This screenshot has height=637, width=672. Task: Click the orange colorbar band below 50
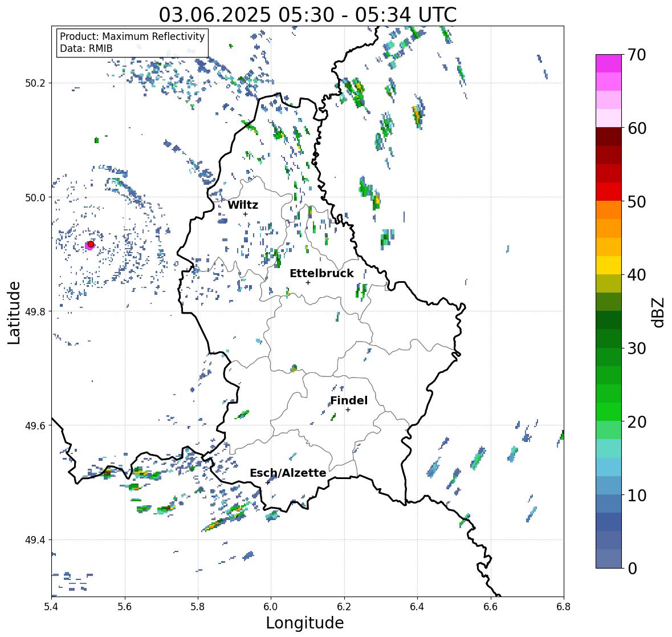609,210
